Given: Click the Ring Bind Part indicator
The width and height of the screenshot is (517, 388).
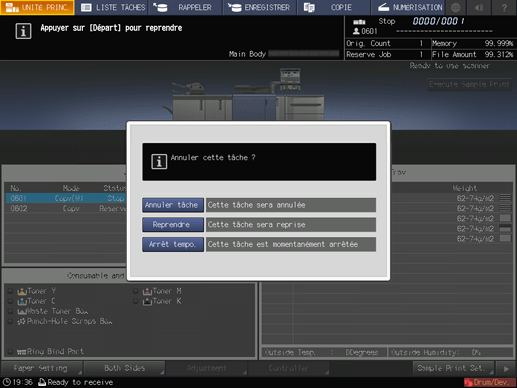Looking at the screenshot, I should click(x=10, y=352).
